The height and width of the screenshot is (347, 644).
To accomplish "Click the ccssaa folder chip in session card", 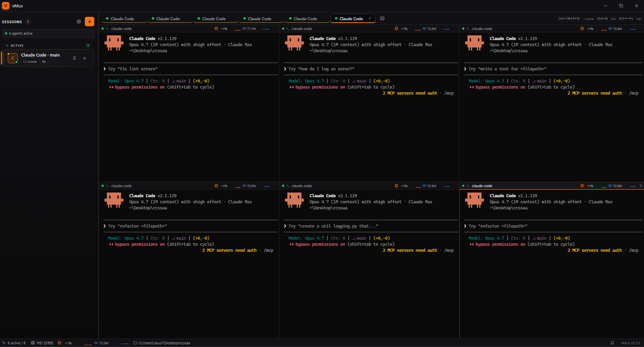I will pos(30,62).
